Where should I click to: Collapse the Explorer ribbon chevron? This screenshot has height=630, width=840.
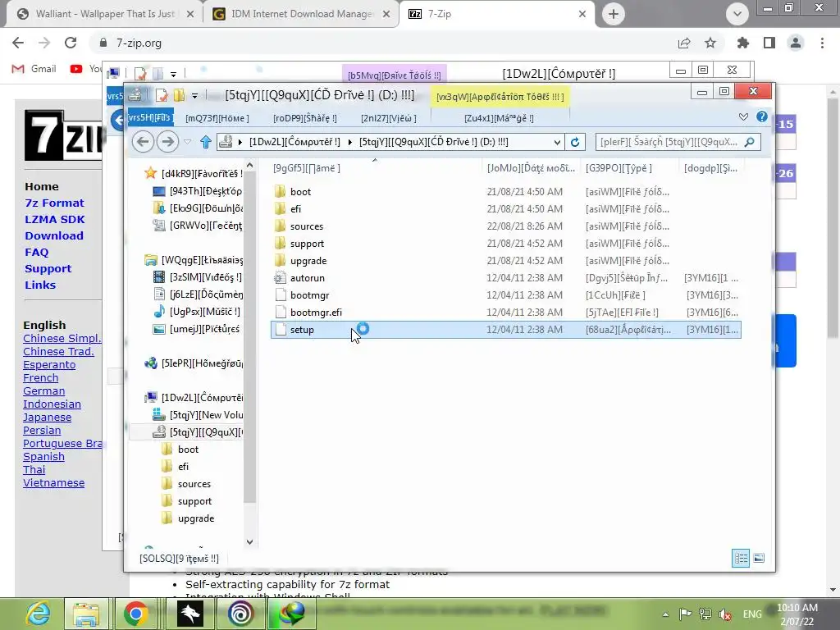[x=743, y=116]
